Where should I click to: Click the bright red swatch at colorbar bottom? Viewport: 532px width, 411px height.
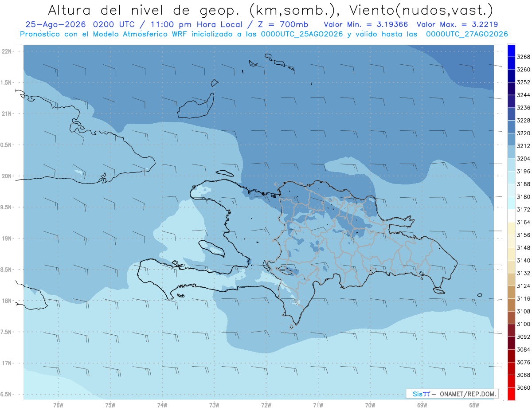[x=511, y=394]
